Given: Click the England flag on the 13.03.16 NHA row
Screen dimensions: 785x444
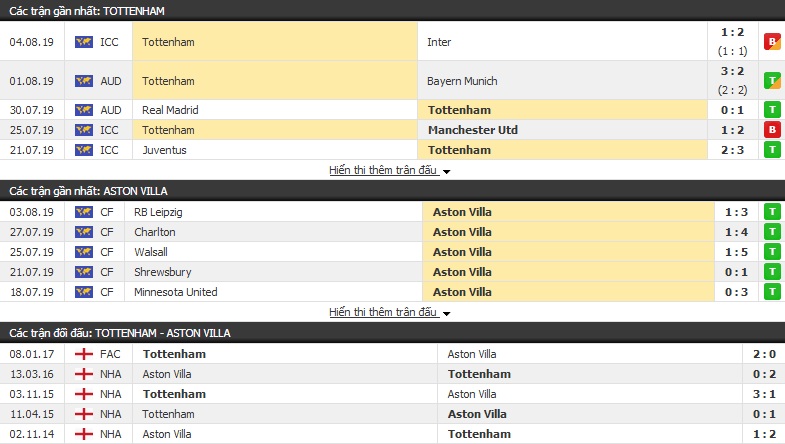Looking at the screenshot, I should pyautogui.click(x=84, y=374).
